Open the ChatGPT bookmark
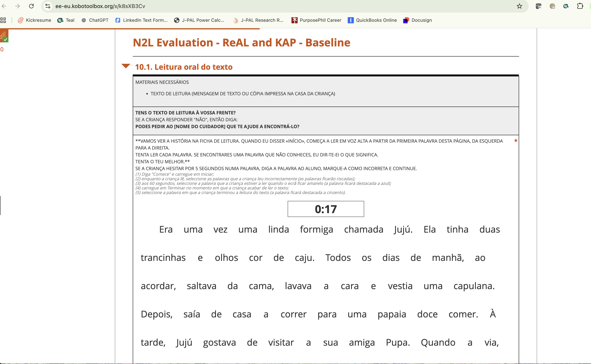Image resolution: width=591 pixels, height=364 pixels. coord(95,20)
